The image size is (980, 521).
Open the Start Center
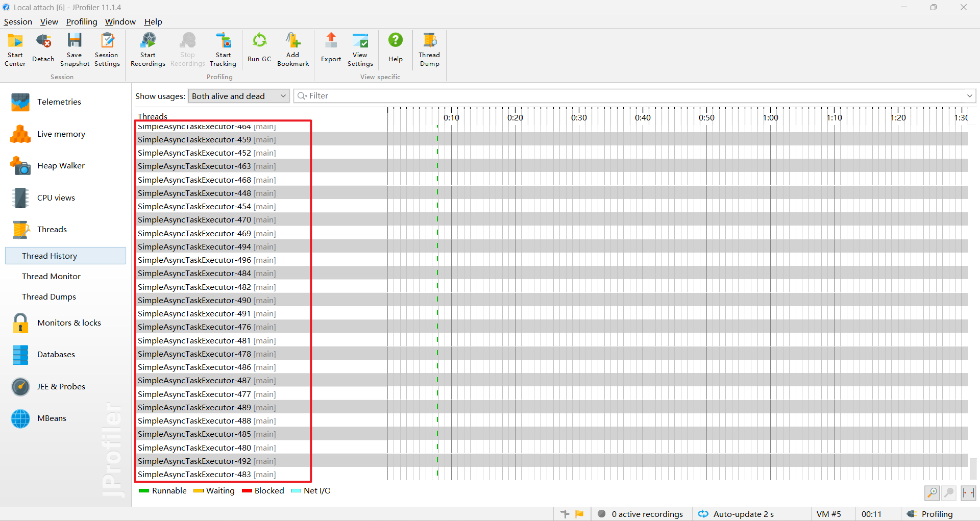(15, 49)
